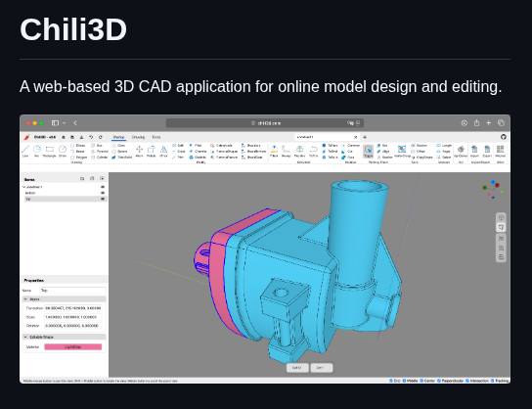Switch to the Drawing ribbon tab
This screenshot has height=409, width=532.
point(138,137)
